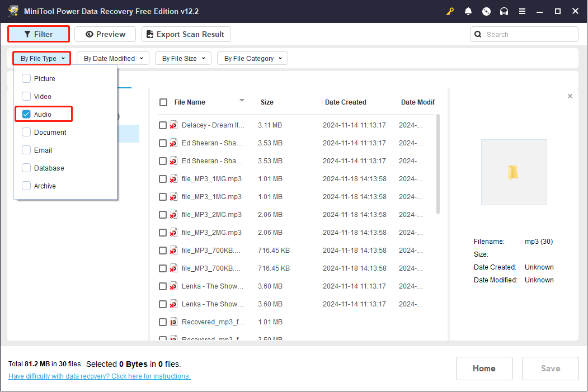Click 'mp3 (30)' filename value
Viewport: 588px width, 392px height.
point(539,242)
